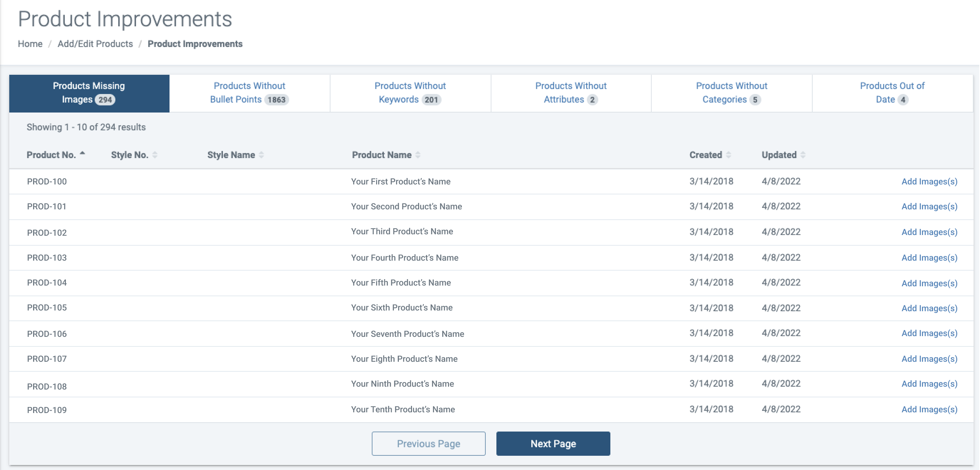Click the Product Name sort icon
Viewport: 980px width, 470px height.
click(x=418, y=155)
